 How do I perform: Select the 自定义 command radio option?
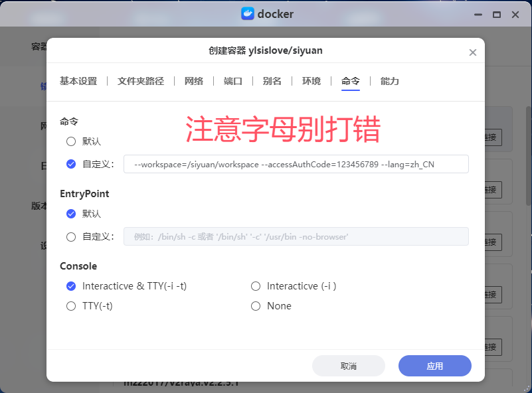pos(71,164)
